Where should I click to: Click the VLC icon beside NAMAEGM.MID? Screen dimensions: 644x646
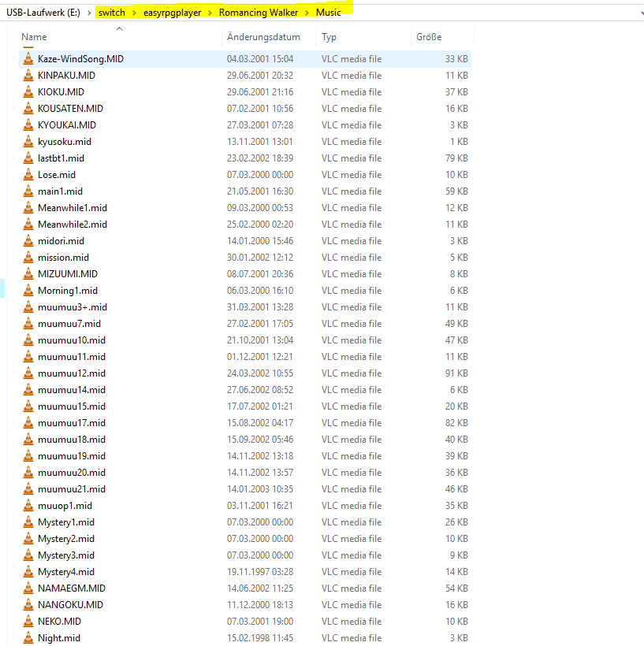point(28,588)
